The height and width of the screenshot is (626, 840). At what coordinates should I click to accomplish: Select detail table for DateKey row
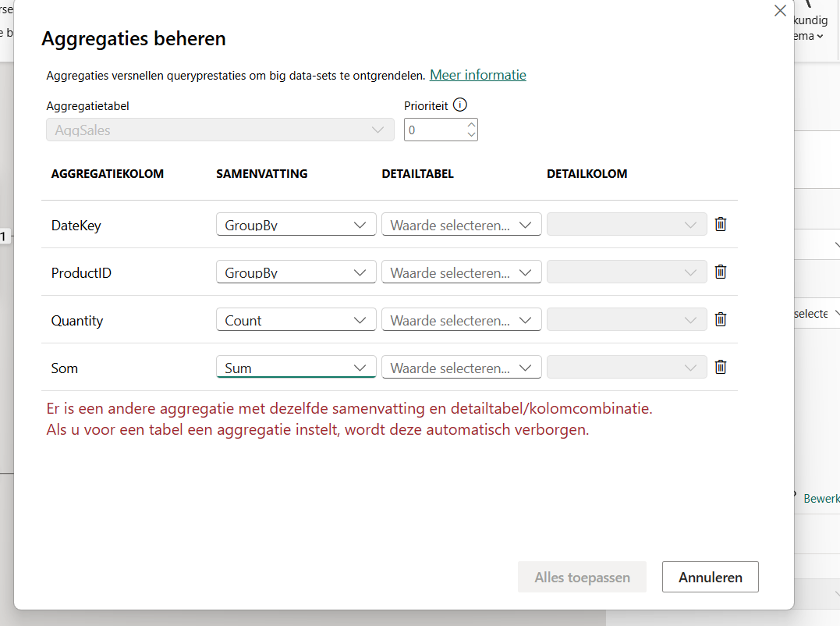pos(461,225)
